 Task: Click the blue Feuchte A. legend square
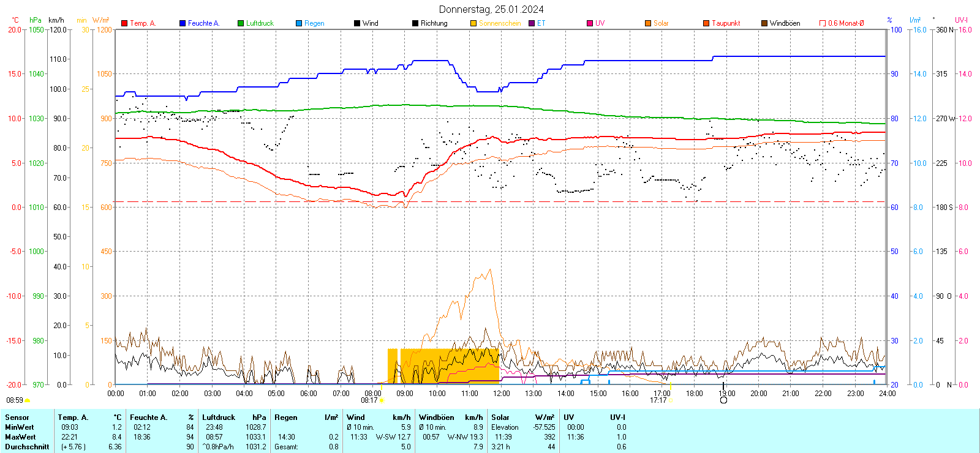click(x=183, y=23)
